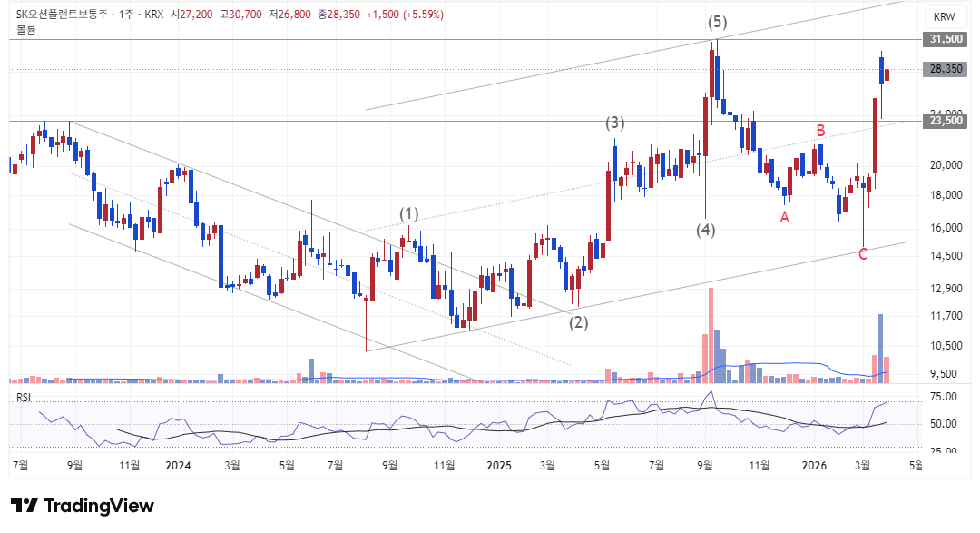Select the red corrective label B

[820, 131]
